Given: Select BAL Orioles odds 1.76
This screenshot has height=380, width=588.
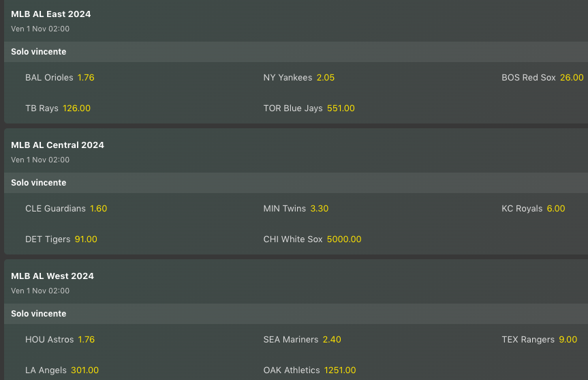Looking at the screenshot, I should tap(86, 78).
